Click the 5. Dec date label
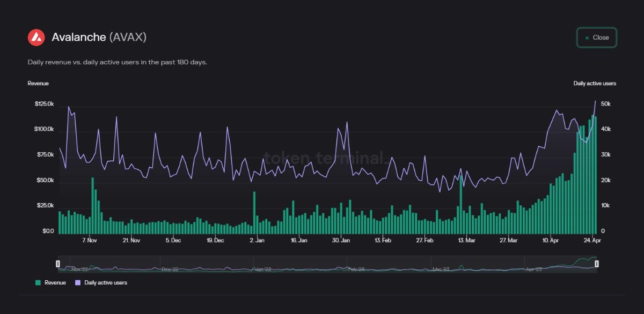This screenshot has height=314, width=644. (x=173, y=241)
